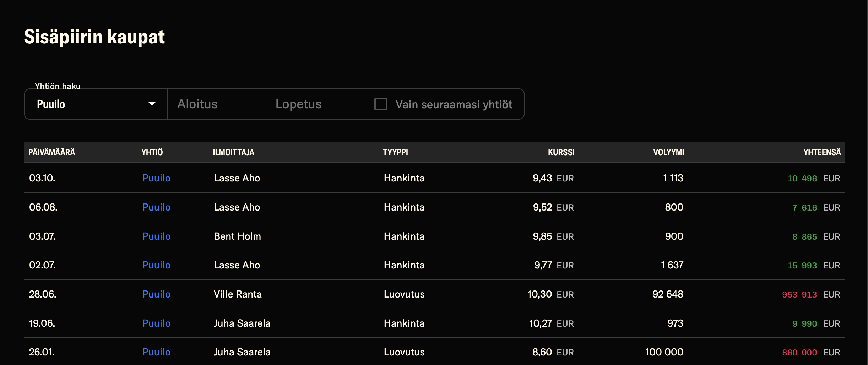Image resolution: width=868 pixels, height=365 pixels.
Task: Click Hankinta type in 03.07. row
Action: click(404, 236)
